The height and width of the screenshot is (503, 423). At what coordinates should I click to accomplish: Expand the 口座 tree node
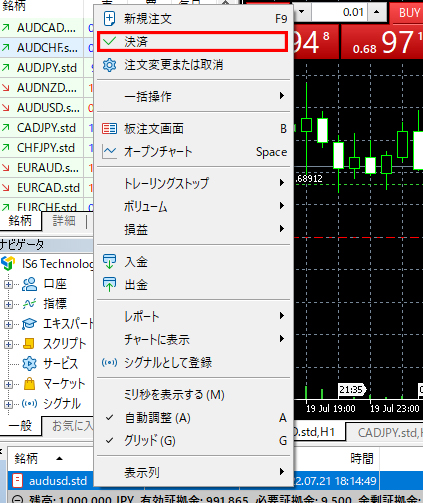tap(8, 284)
